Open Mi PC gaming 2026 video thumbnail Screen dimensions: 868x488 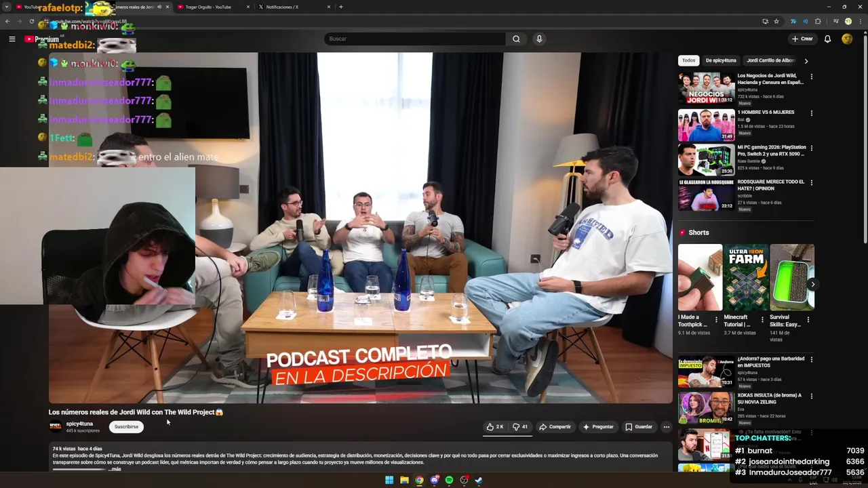pos(706,159)
